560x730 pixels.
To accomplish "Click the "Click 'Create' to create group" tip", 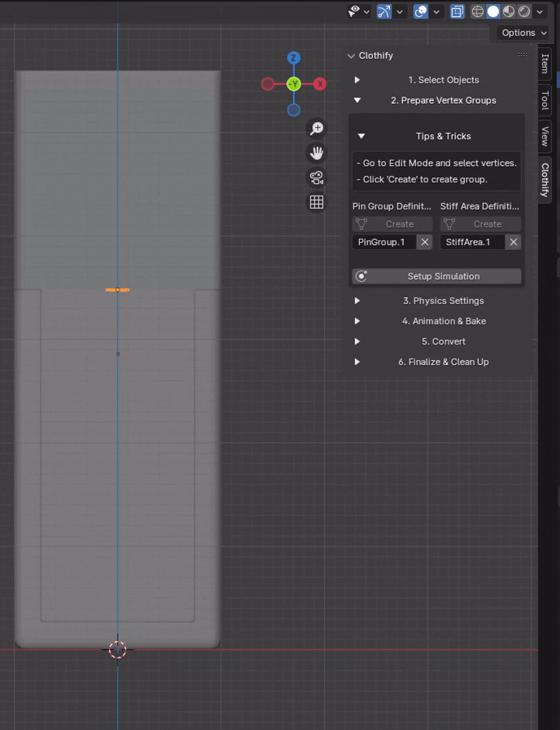I will click(422, 180).
